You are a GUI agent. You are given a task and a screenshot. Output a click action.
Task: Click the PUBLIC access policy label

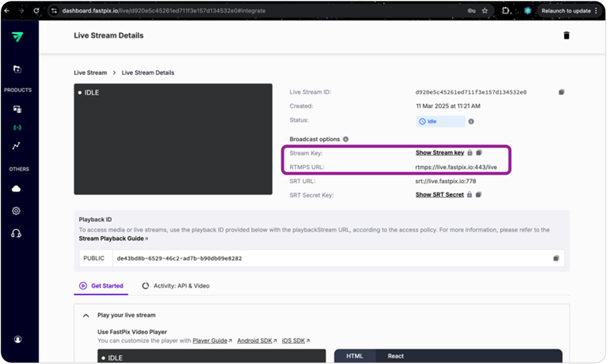94,258
